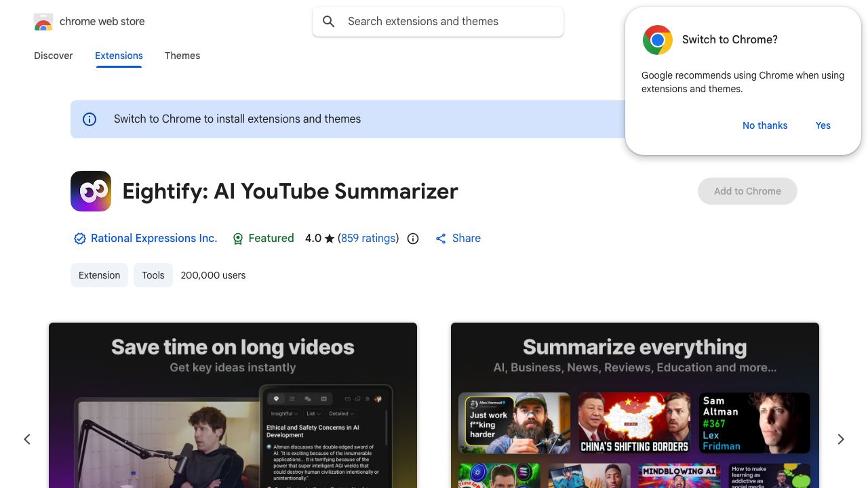
Task: Click the 4.0 rating value
Action: tap(313, 239)
